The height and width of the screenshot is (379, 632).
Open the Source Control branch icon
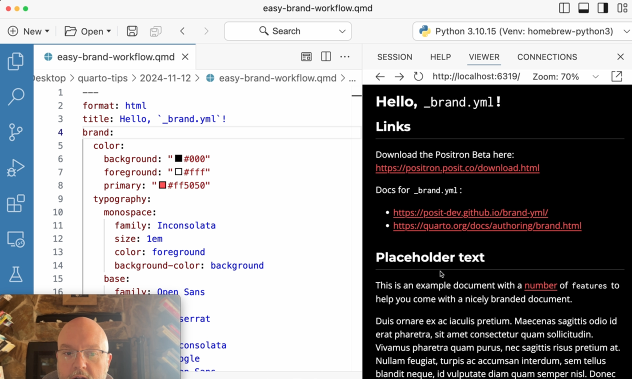click(x=16, y=132)
